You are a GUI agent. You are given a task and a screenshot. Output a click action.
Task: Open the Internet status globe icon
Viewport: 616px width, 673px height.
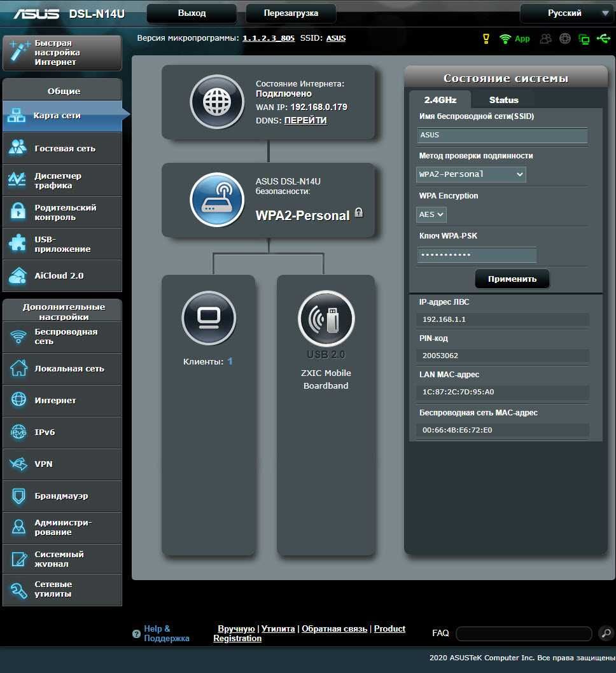(x=217, y=102)
